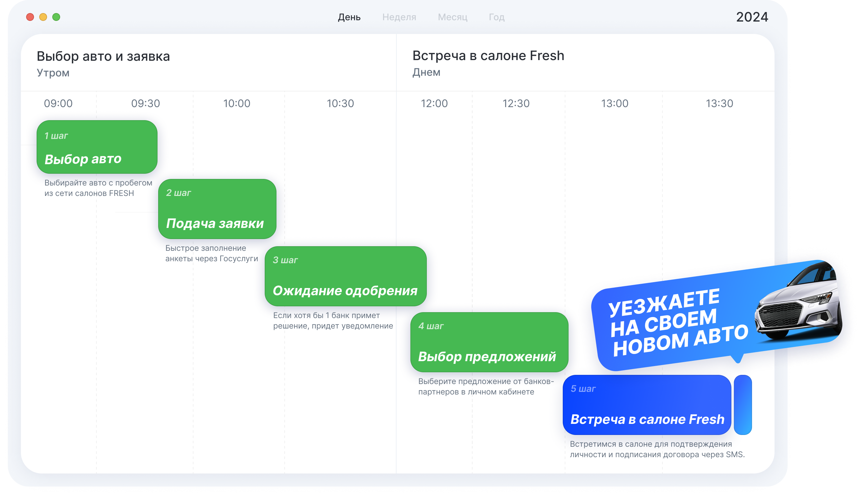Image resolution: width=868 pixels, height=497 pixels.
Task: Select the Год view tab
Action: (x=496, y=17)
